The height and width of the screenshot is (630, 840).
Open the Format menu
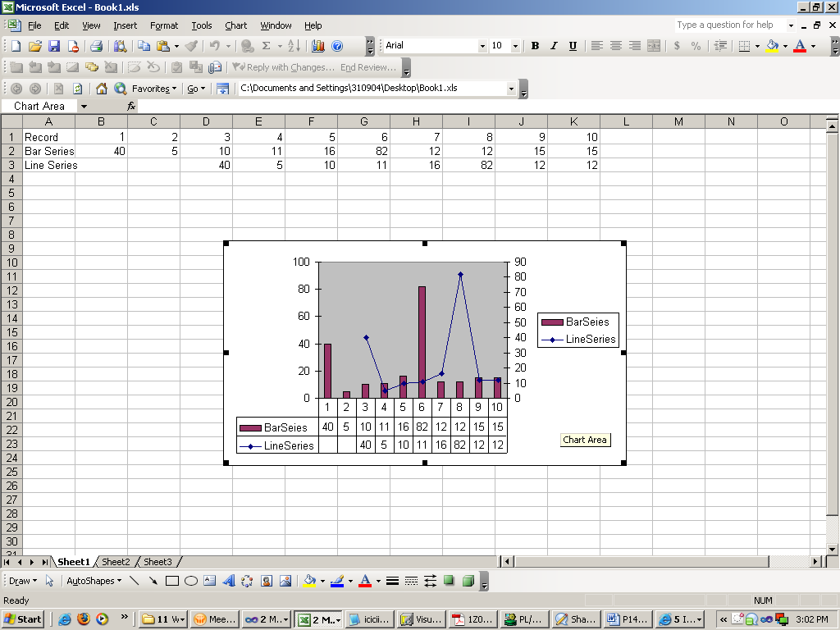164,25
